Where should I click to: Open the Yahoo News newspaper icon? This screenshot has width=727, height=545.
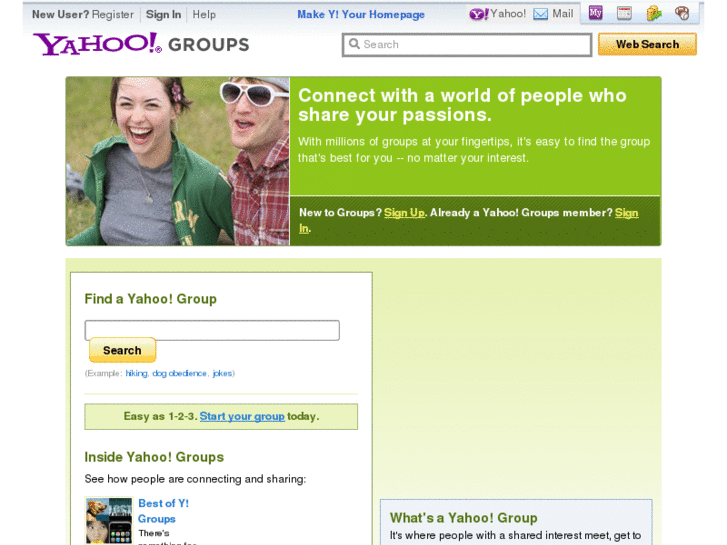click(x=624, y=13)
